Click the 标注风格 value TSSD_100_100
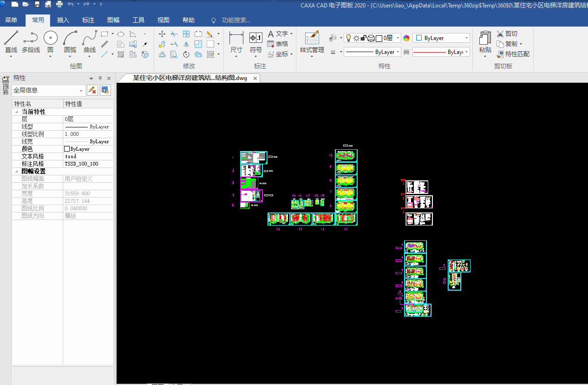The width and height of the screenshot is (588, 385). (88, 164)
